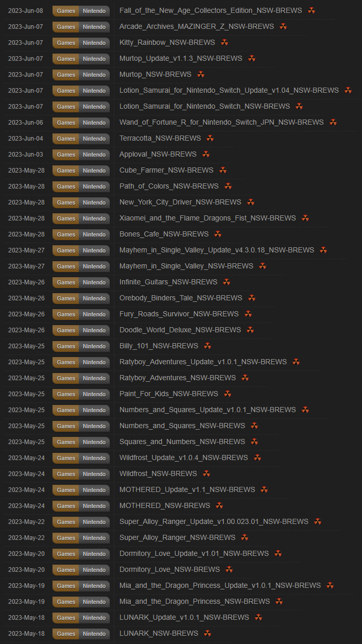Screen dimensions: 362x644
Task: Click date 2023-Jun-08 in first row
Action: click(x=26, y=11)
